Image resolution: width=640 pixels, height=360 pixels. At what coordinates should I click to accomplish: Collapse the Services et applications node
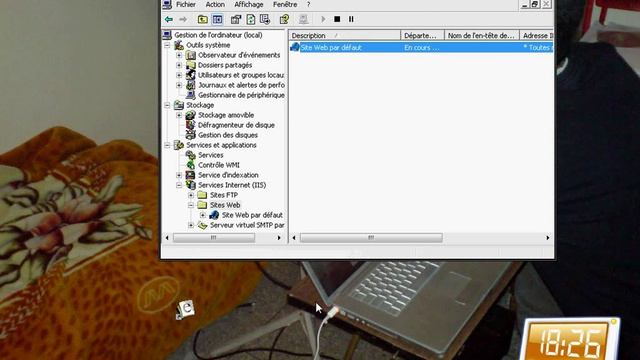pos(167,145)
